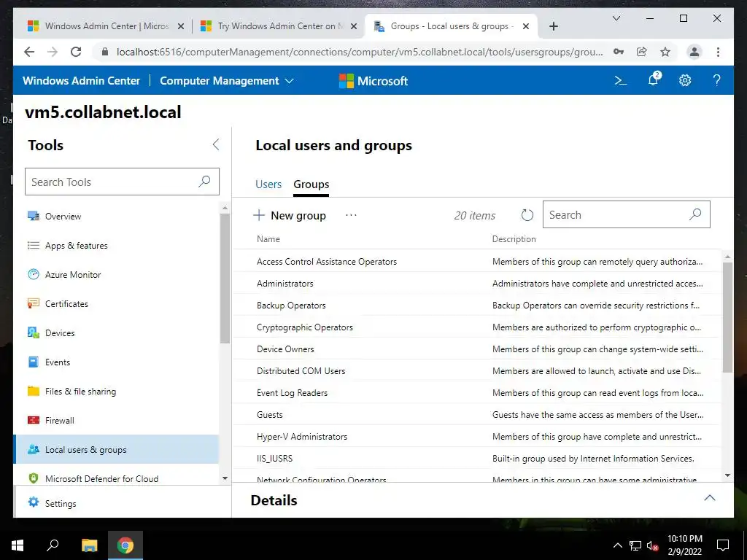Switch to Try Windows Admin Center browser tab
Screen dimensions: 747x560
click(279, 26)
